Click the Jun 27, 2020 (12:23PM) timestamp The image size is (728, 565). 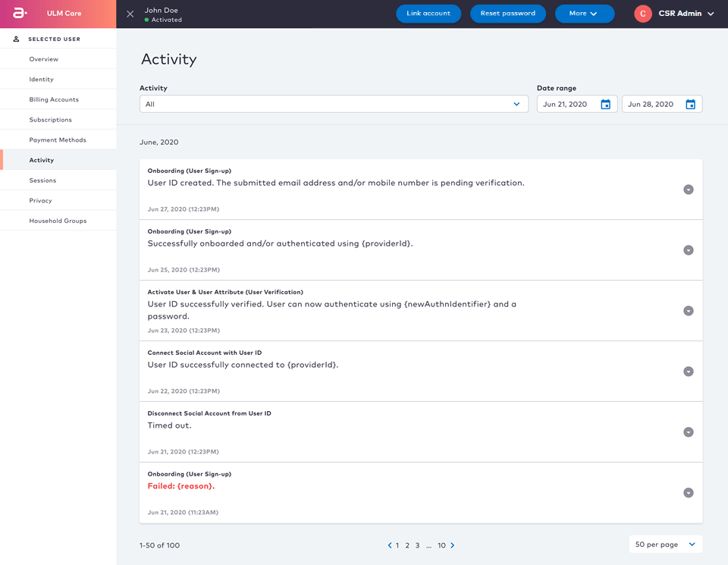point(184,209)
